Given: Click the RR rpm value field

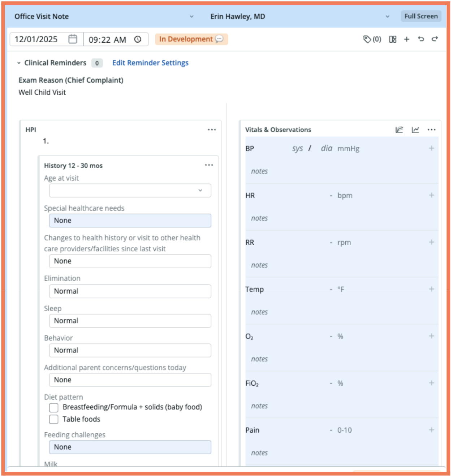Looking at the screenshot, I should 331,242.
